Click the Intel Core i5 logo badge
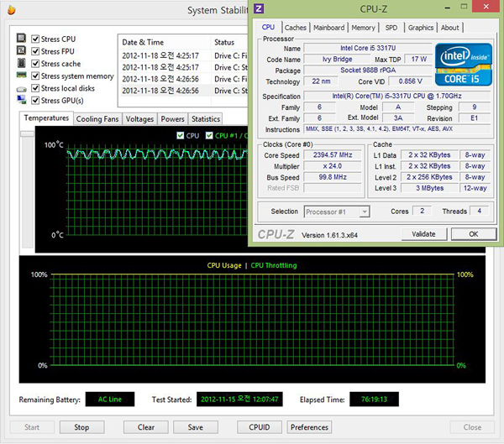Image resolution: width=504 pixels, height=444 pixels. point(464,65)
